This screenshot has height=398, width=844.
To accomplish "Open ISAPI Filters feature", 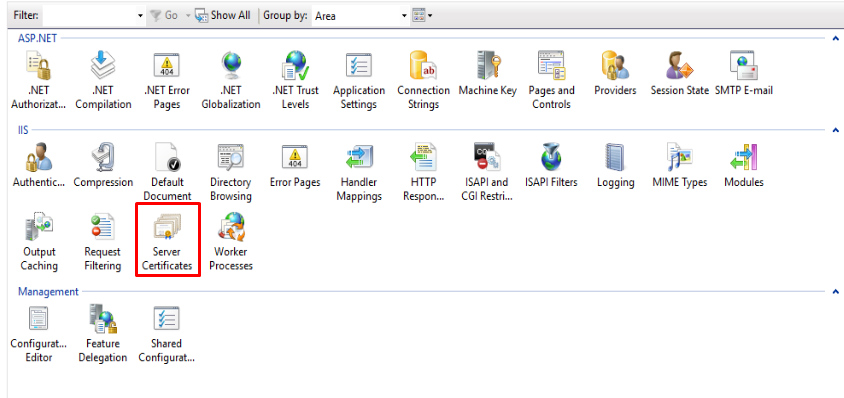I will click(x=551, y=166).
